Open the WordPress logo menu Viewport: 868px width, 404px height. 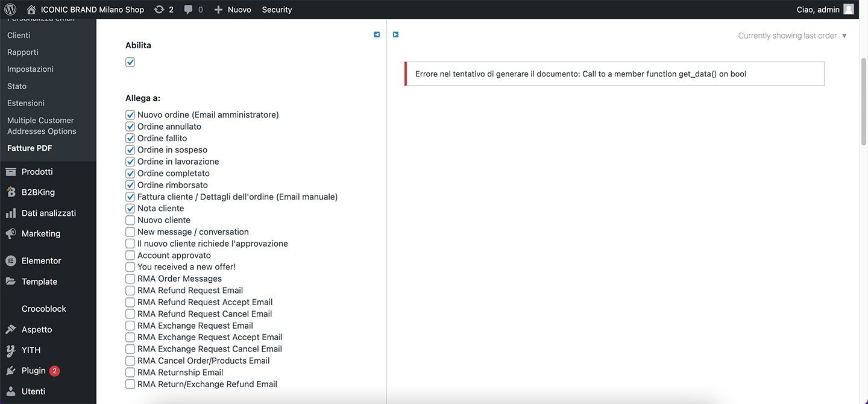tap(10, 10)
